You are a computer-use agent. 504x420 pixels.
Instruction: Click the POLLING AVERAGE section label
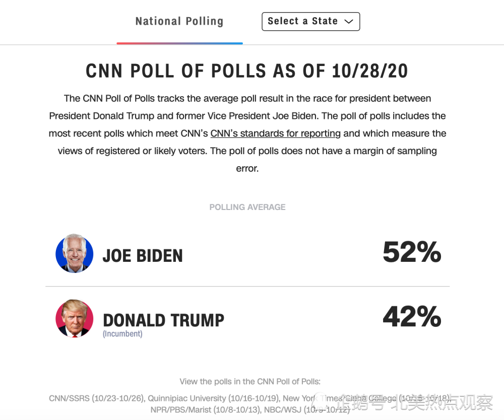coord(247,207)
